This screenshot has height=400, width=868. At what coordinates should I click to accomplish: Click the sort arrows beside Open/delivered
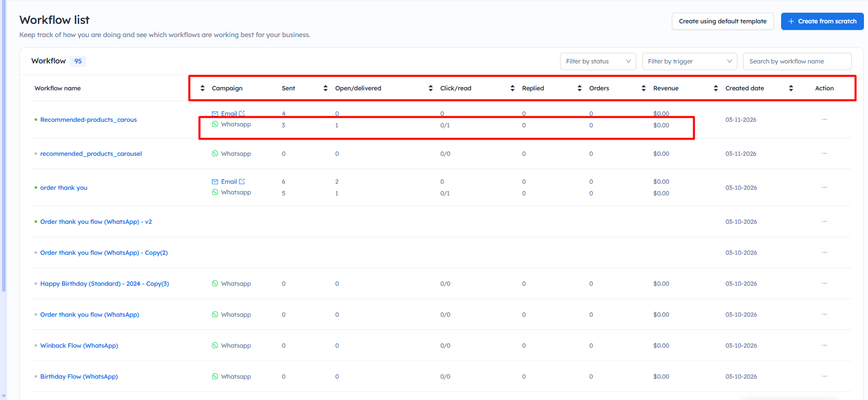coord(325,88)
